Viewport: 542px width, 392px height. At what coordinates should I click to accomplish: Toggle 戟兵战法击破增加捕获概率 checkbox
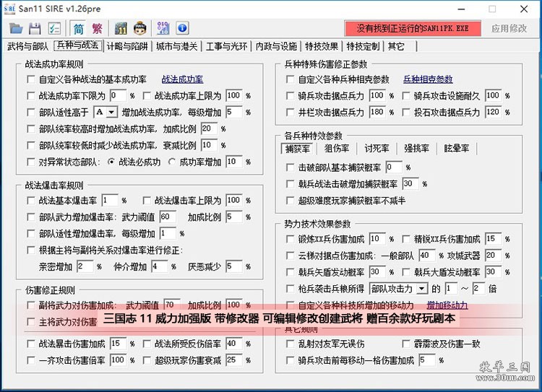(291, 184)
